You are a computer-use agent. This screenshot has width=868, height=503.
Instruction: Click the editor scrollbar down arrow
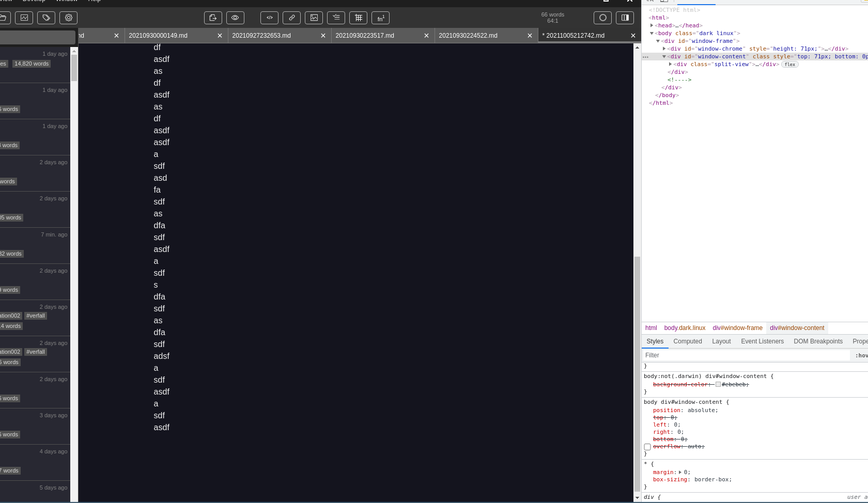pyautogui.click(x=637, y=498)
